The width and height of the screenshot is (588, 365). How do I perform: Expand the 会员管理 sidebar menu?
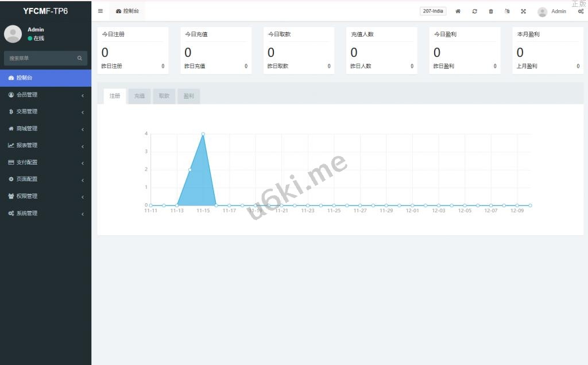tap(45, 95)
